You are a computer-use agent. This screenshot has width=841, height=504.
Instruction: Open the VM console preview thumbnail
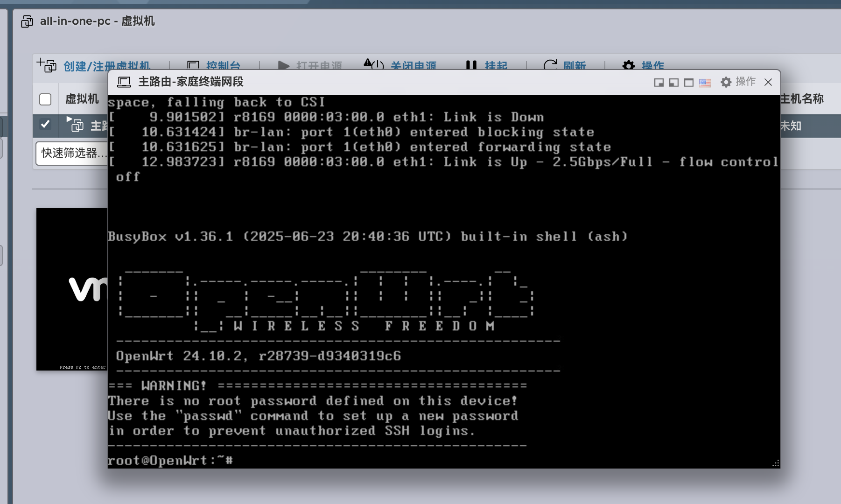[72, 289]
